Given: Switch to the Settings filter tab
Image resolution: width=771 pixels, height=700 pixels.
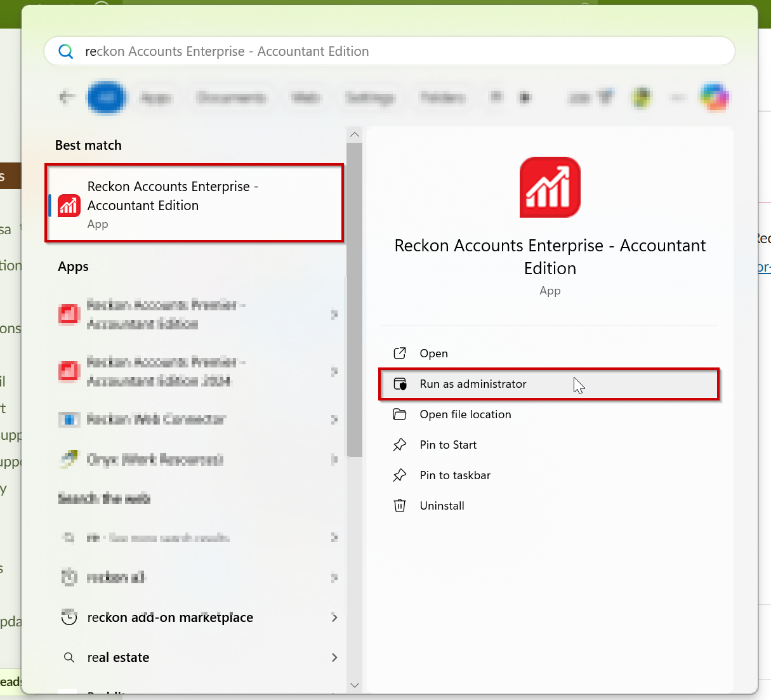Looking at the screenshot, I should point(370,98).
